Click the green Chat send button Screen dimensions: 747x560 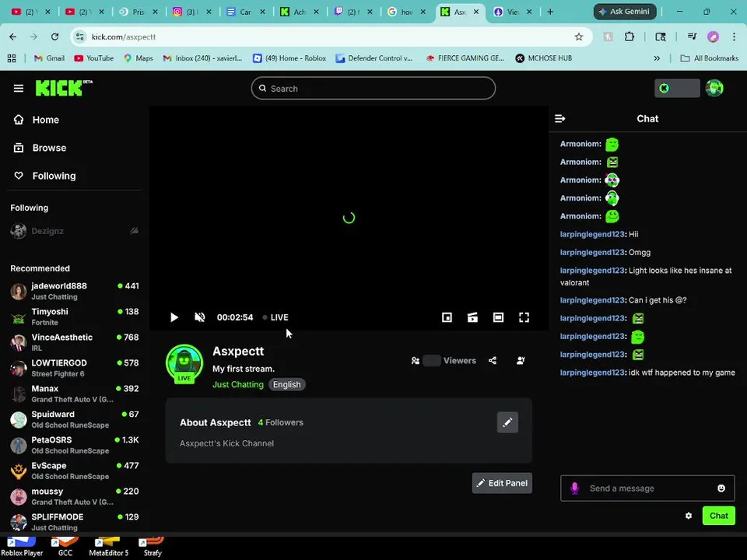point(718,516)
